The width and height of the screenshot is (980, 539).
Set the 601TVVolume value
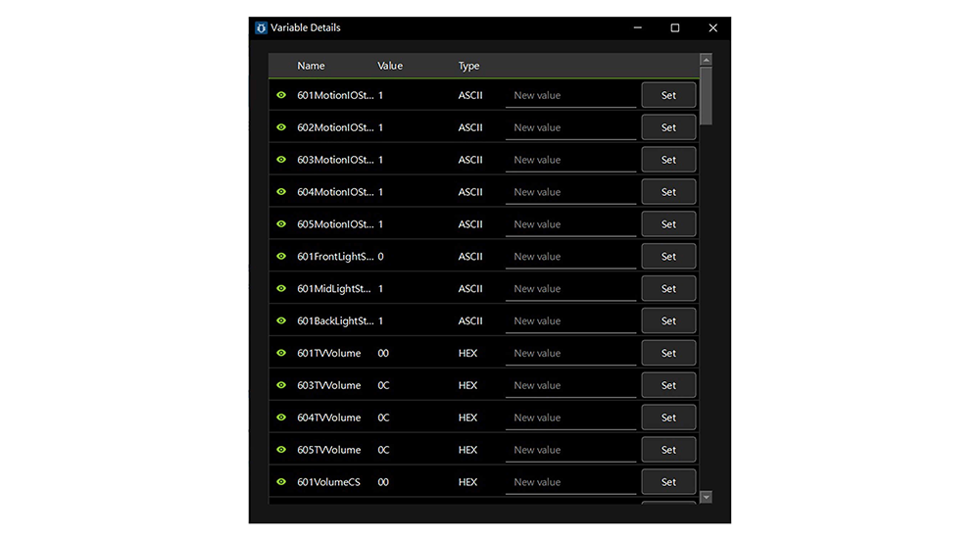668,353
